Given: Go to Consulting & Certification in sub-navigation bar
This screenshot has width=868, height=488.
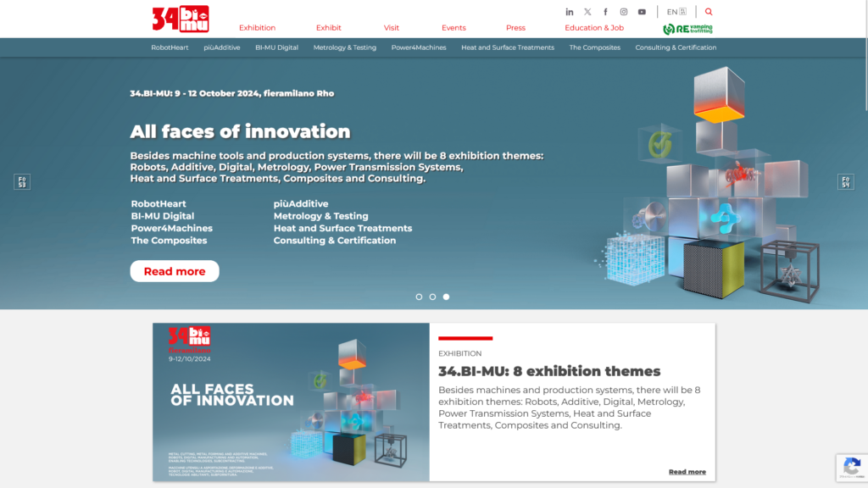Looking at the screenshot, I should 676,47.
